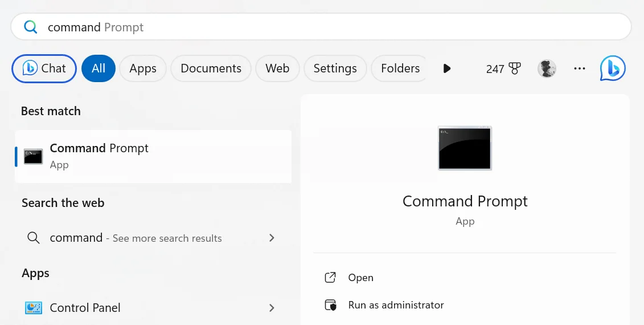Click the Open action's external link icon
644x325 pixels.
[330, 278]
